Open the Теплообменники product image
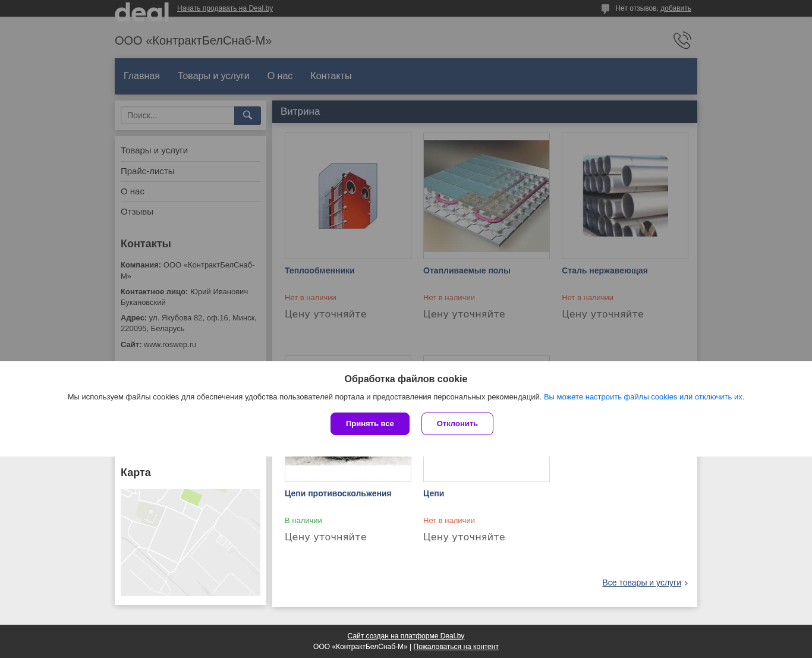The image size is (812, 658). point(348,196)
